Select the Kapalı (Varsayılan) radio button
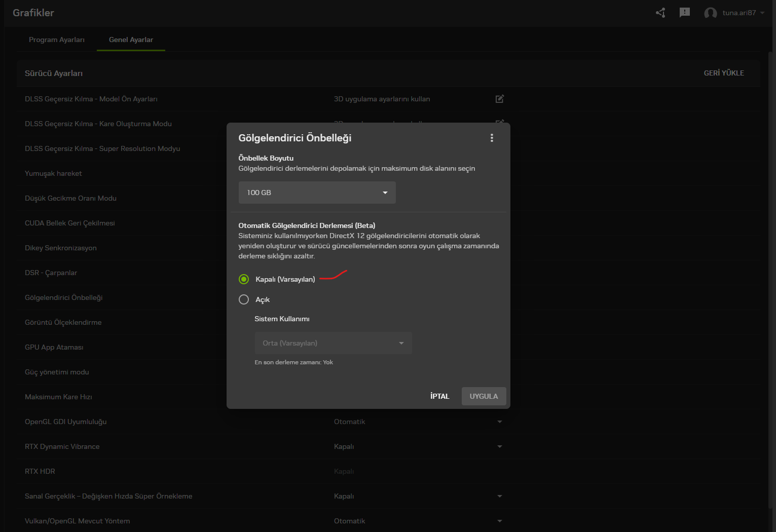 click(x=244, y=279)
